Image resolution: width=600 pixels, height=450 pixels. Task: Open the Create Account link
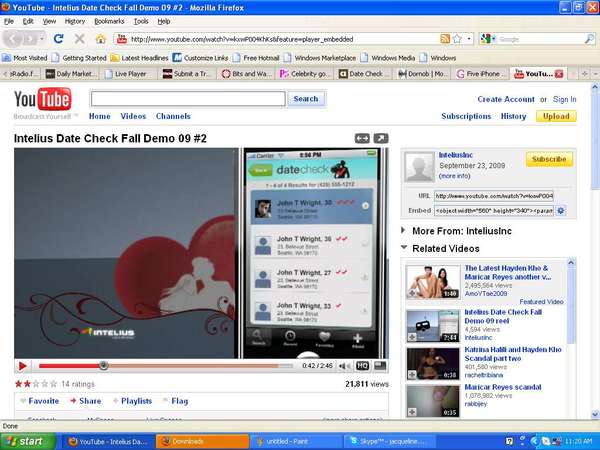coord(506,99)
